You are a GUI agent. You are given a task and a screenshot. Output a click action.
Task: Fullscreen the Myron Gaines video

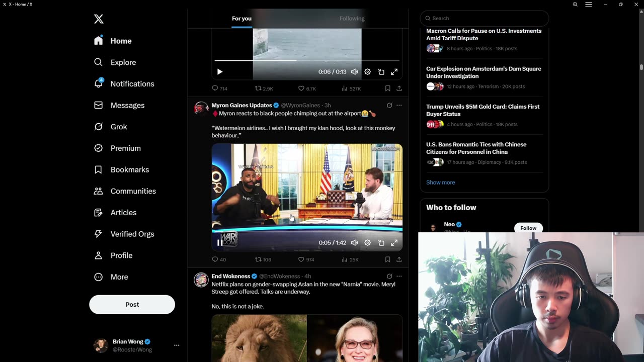[x=394, y=243]
